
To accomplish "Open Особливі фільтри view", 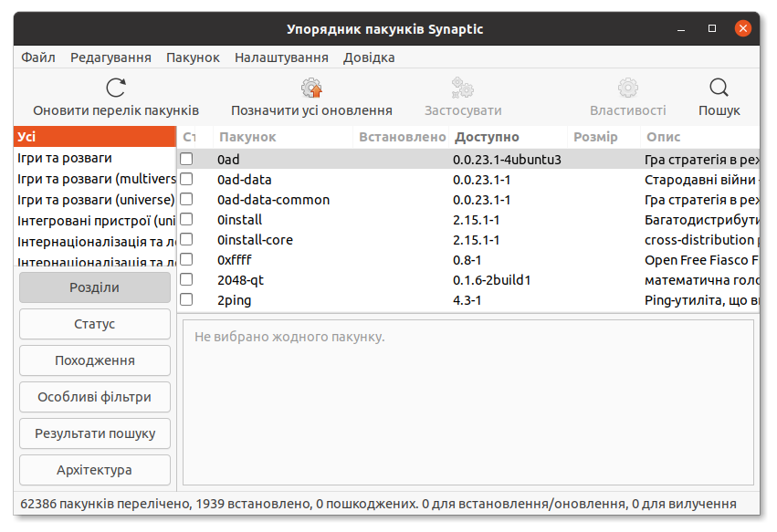I will point(94,396).
